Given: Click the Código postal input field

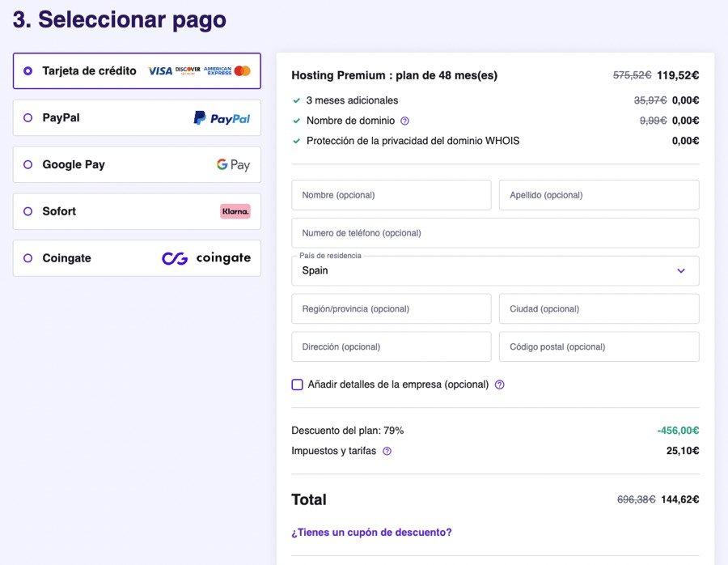Looking at the screenshot, I should click(599, 346).
